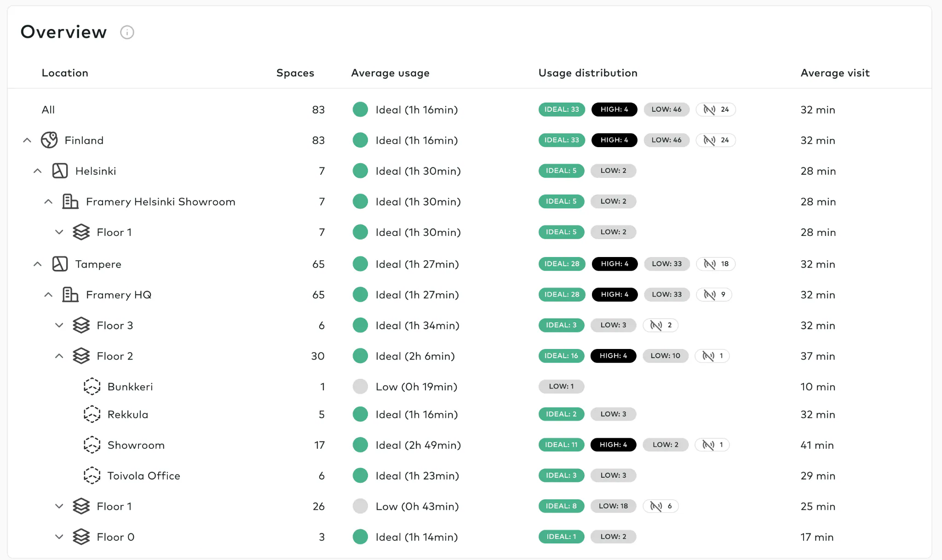Click the Framery Helsinki Showroom building icon
The image size is (942, 560).
70,201
